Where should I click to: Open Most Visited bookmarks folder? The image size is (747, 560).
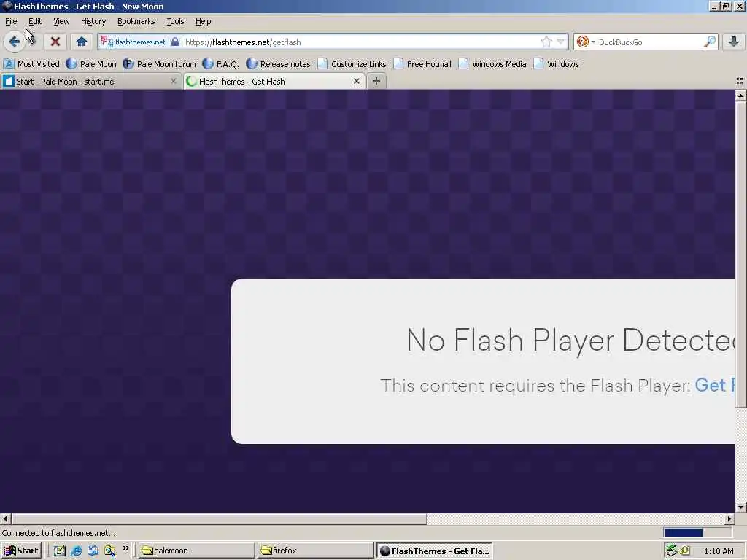click(x=31, y=64)
